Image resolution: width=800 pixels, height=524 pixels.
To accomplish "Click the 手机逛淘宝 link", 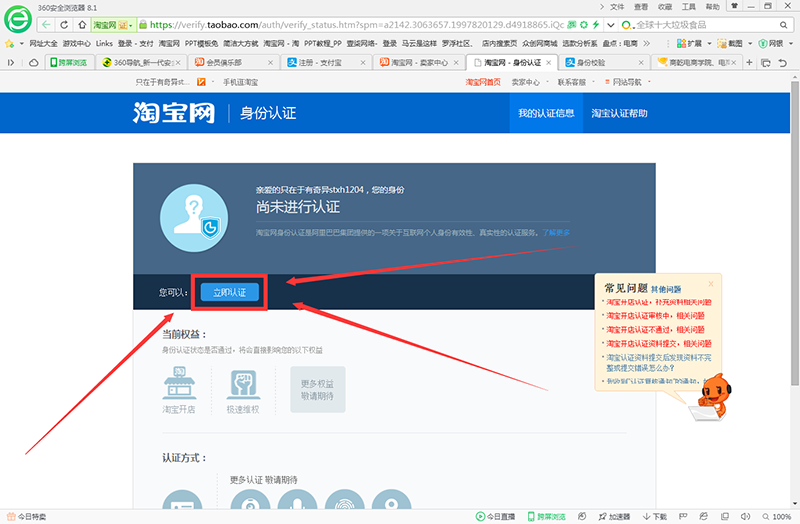I will (240, 82).
